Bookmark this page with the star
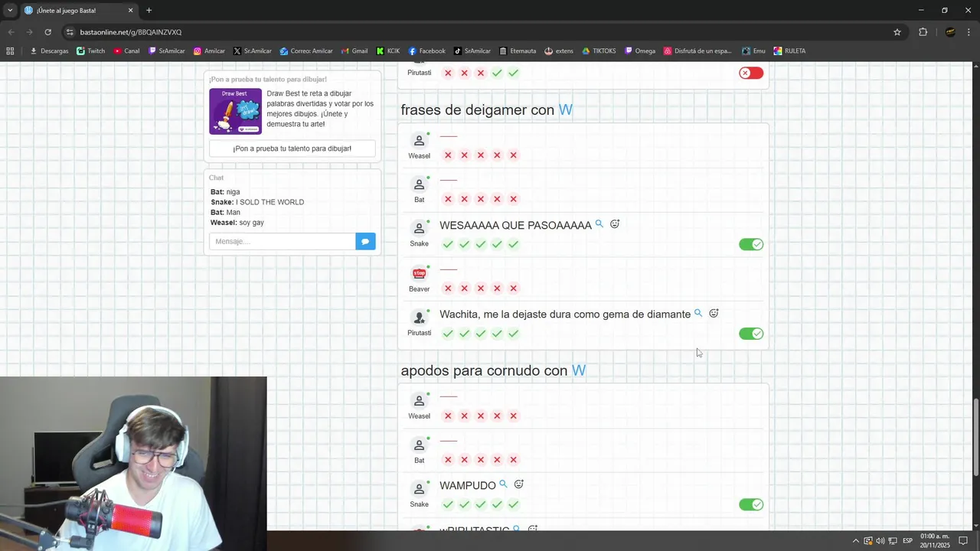This screenshot has height=551, width=980. (897, 32)
